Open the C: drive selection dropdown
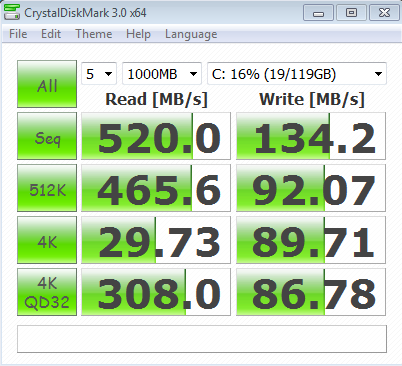The width and height of the screenshot is (402, 366). (x=297, y=74)
